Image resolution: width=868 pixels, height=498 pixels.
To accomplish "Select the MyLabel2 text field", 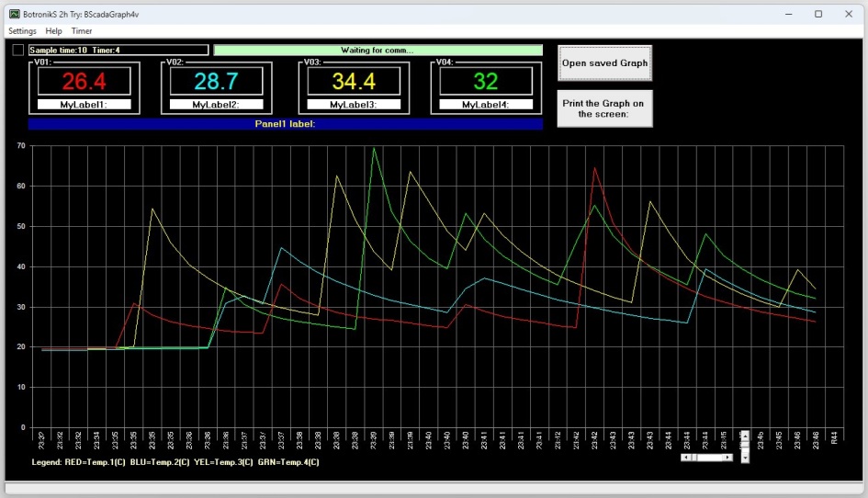I will pos(216,104).
